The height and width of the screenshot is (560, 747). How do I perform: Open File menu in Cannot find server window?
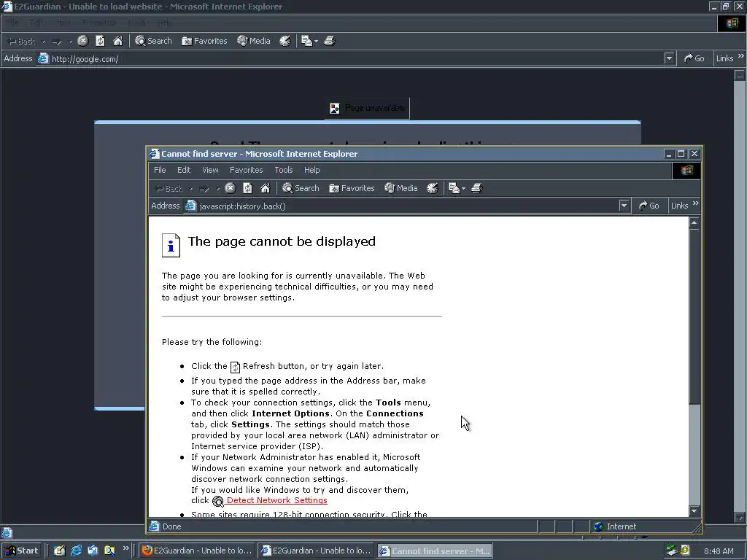tap(160, 170)
